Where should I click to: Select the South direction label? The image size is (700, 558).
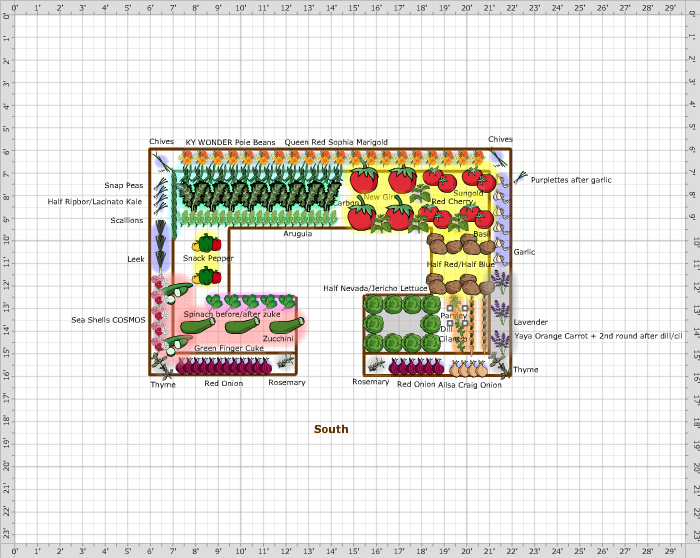click(331, 429)
